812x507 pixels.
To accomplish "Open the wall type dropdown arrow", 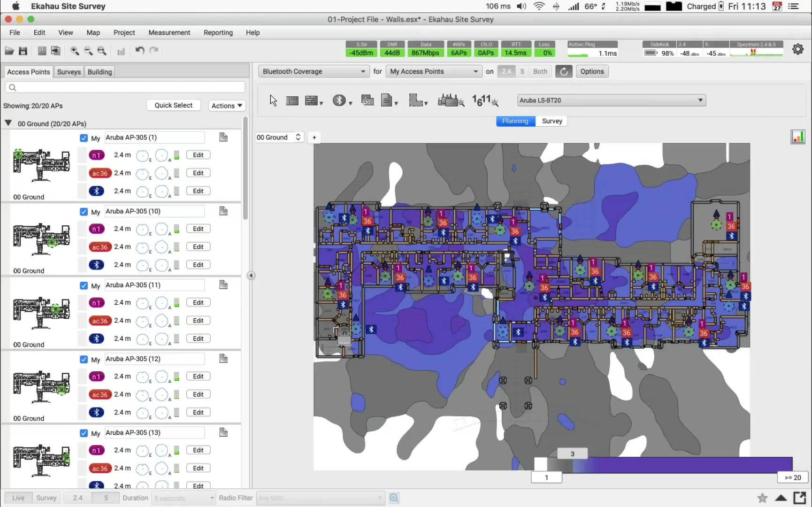I will (x=322, y=103).
